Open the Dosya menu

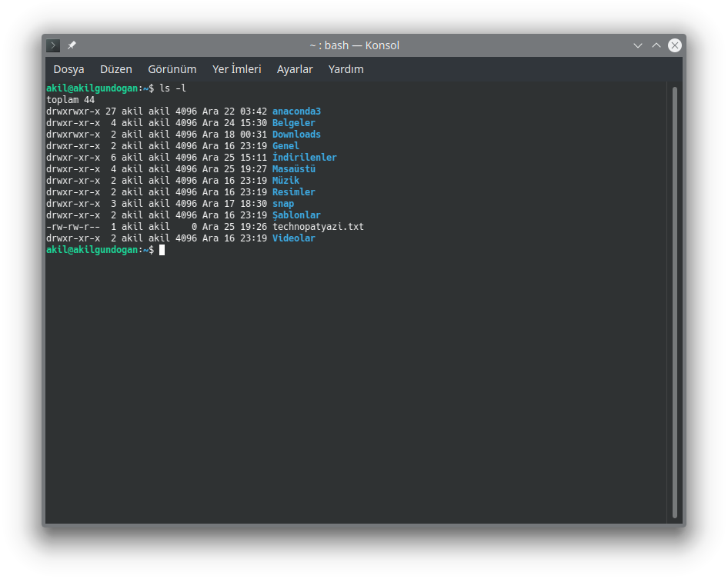pyautogui.click(x=68, y=69)
